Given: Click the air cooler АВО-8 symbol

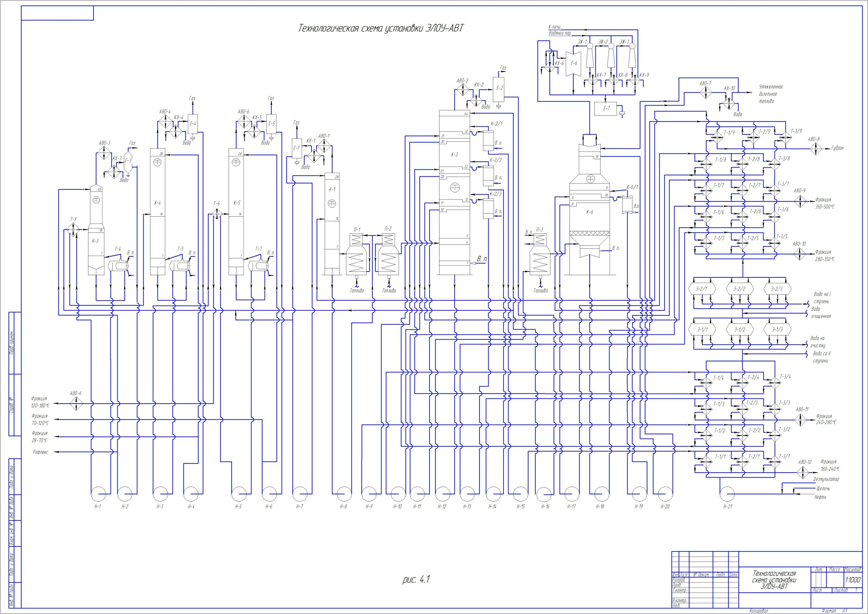Looking at the screenshot, I should click(816, 149).
